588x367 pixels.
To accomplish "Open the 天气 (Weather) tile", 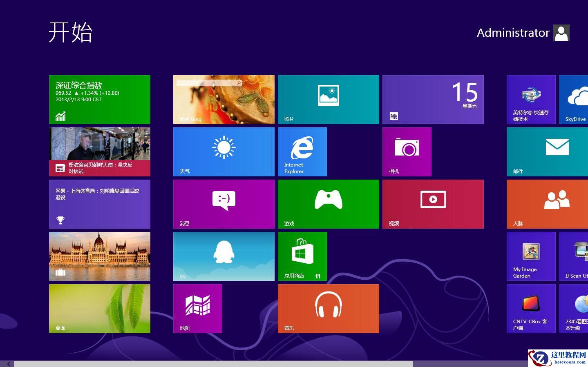I will point(224,151).
